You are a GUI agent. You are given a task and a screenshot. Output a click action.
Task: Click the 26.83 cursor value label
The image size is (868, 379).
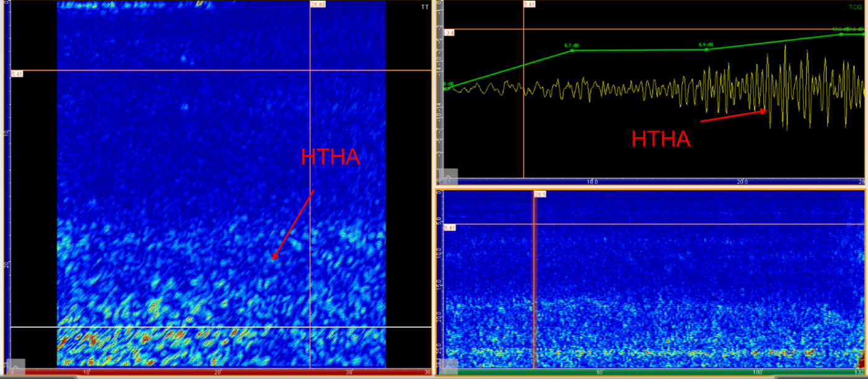click(x=317, y=5)
